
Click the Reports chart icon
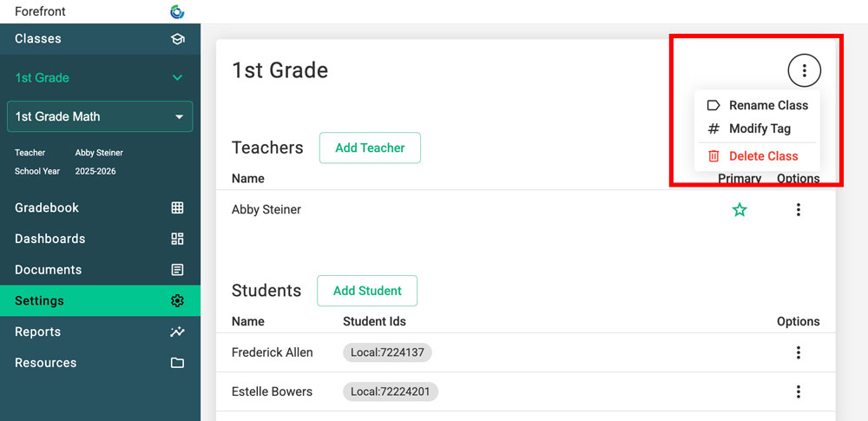[177, 332]
